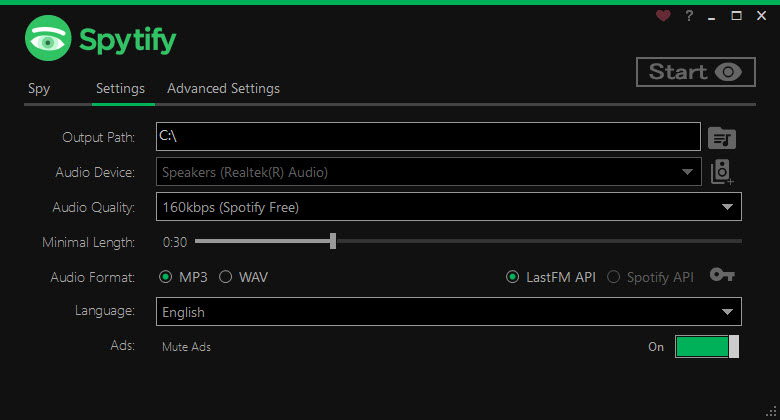The height and width of the screenshot is (420, 780).
Task: Click the Spytify eye logo
Action: point(48,38)
